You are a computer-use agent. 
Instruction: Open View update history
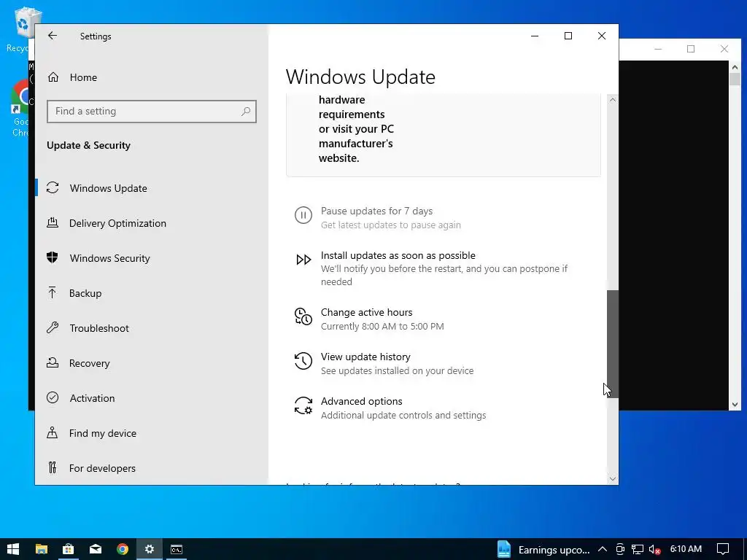click(x=365, y=357)
